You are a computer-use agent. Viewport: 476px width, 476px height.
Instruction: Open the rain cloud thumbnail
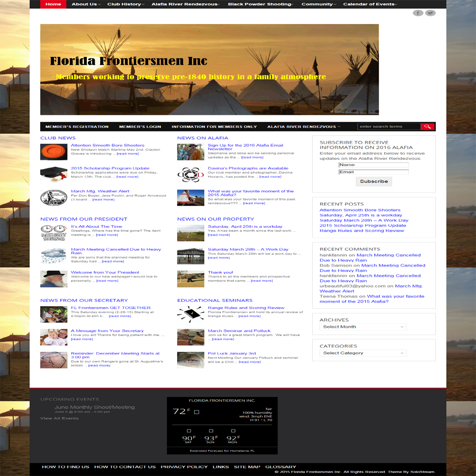point(53,256)
